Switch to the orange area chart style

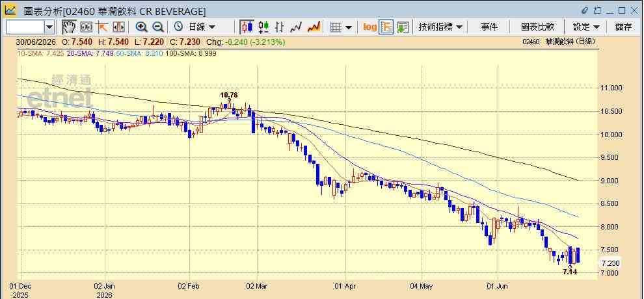coord(314,27)
